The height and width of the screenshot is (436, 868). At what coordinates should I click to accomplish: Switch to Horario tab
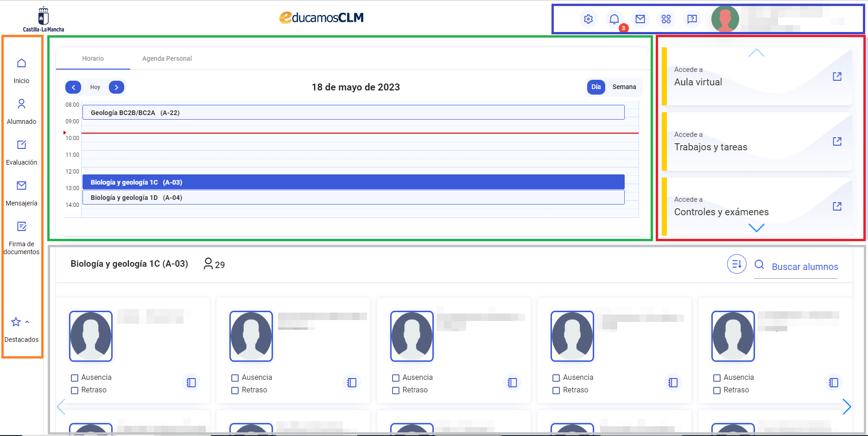(93, 58)
